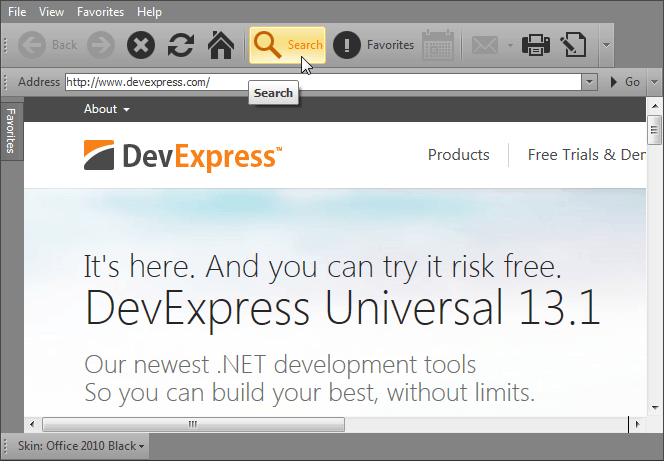The width and height of the screenshot is (664, 461).
Task: Open the Favorites menu
Action: (100, 12)
